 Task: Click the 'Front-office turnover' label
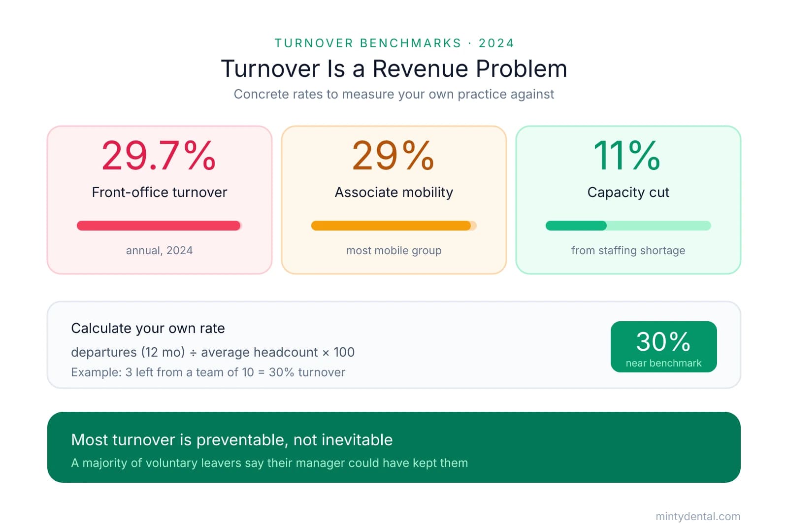(159, 192)
